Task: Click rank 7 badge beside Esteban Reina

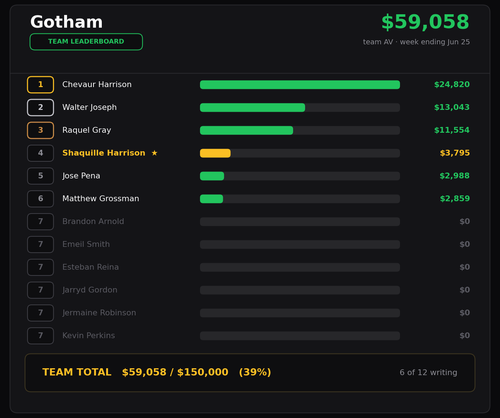Action: point(40,267)
